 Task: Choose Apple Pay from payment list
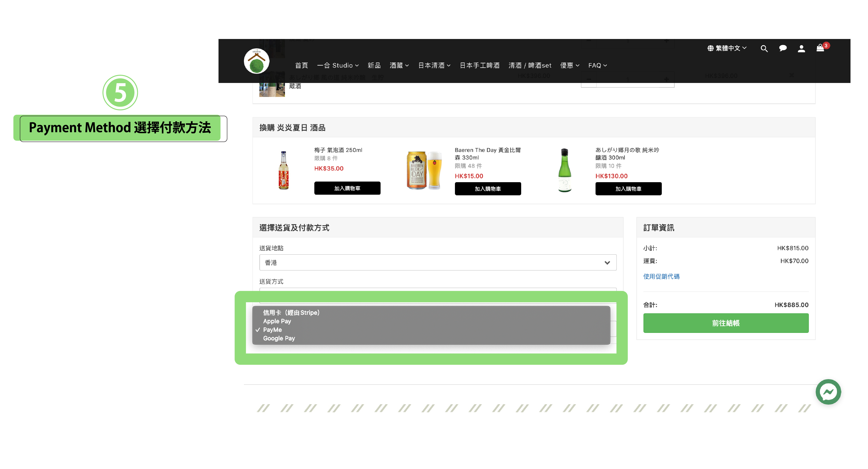[277, 321]
